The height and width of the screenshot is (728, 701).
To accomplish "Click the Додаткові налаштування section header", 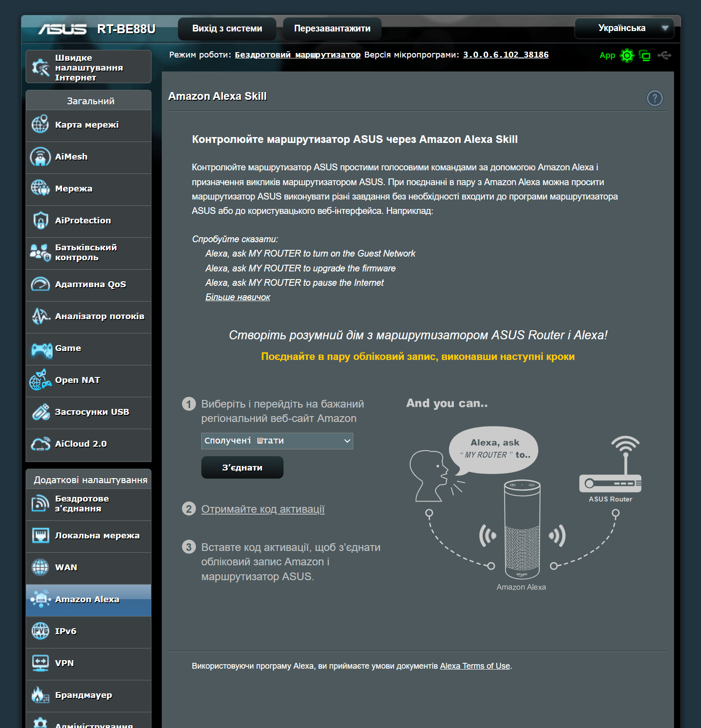I will (89, 479).
